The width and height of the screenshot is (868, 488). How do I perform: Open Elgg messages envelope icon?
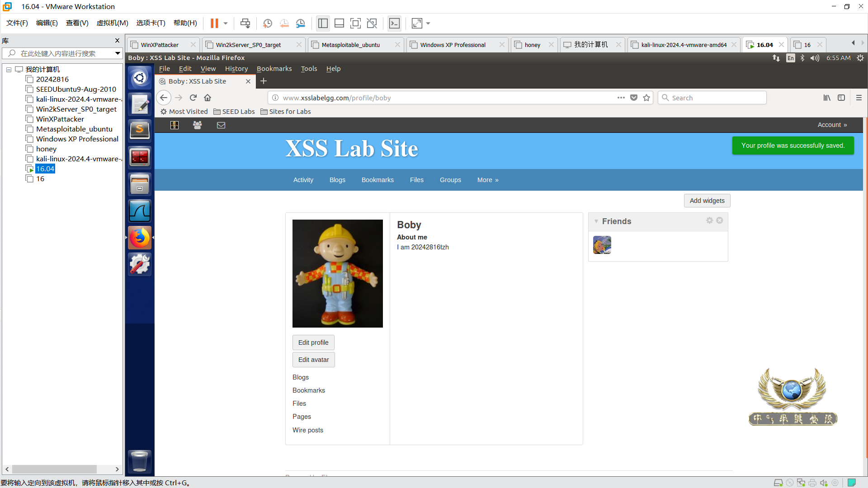coord(221,125)
